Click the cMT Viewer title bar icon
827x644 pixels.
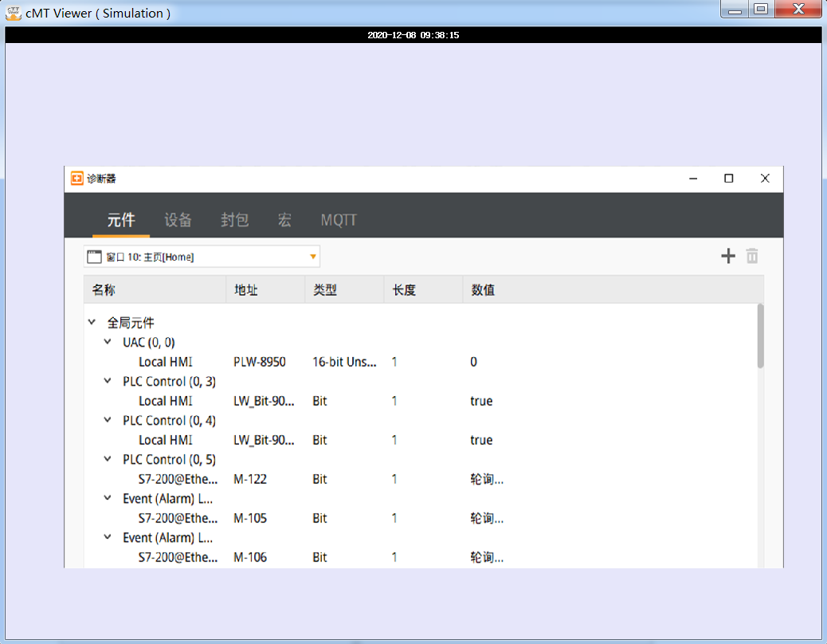pyautogui.click(x=13, y=13)
